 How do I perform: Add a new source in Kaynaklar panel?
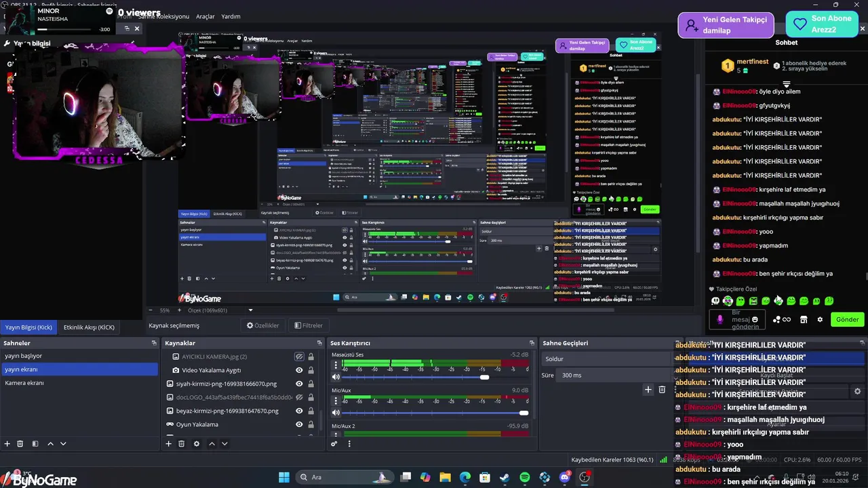coord(169,444)
